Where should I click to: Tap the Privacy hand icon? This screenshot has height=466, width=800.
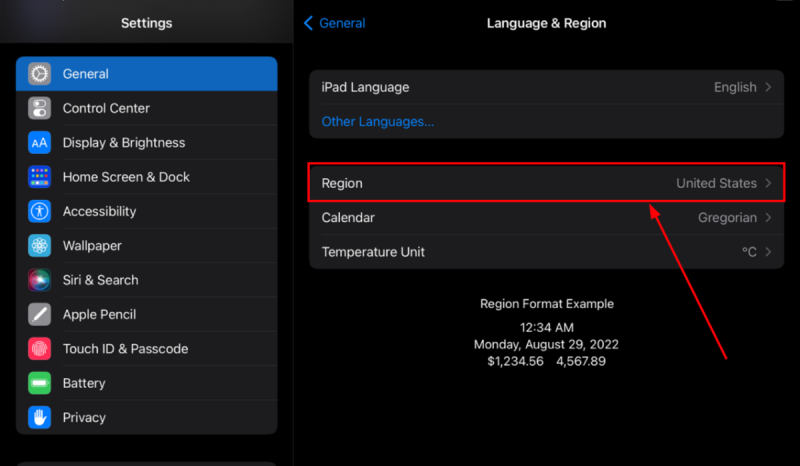(x=40, y=417)
